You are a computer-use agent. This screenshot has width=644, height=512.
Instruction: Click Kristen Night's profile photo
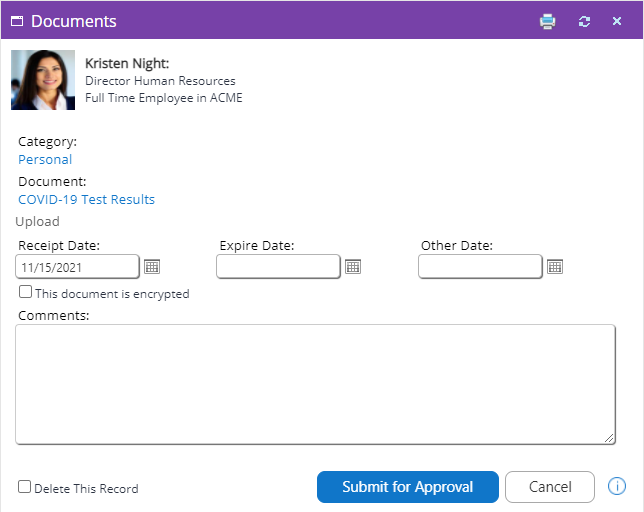(x=43, y=80)
